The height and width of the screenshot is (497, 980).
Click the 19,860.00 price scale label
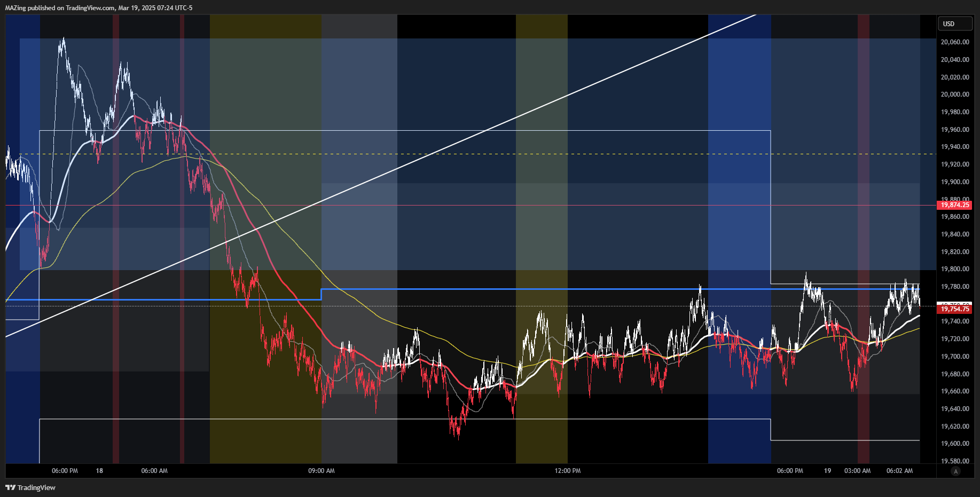pyautogui.click(x=955, y=217)
